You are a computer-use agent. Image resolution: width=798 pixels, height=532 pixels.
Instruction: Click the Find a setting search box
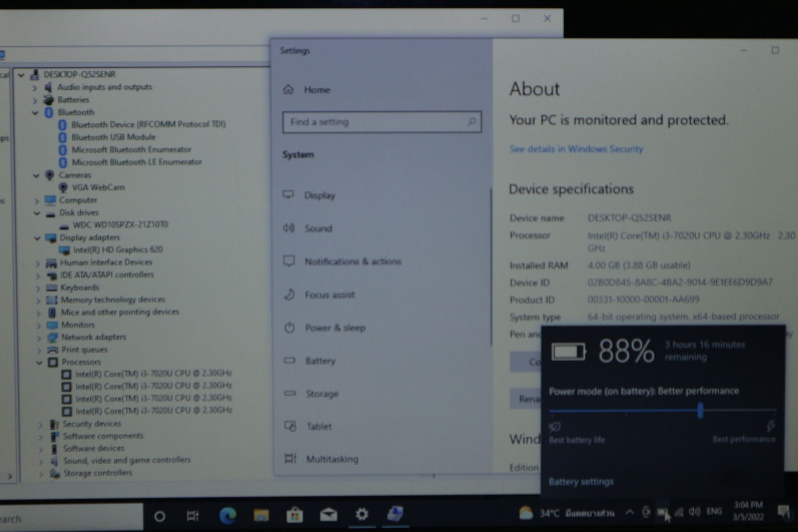[x=382, y=122]
